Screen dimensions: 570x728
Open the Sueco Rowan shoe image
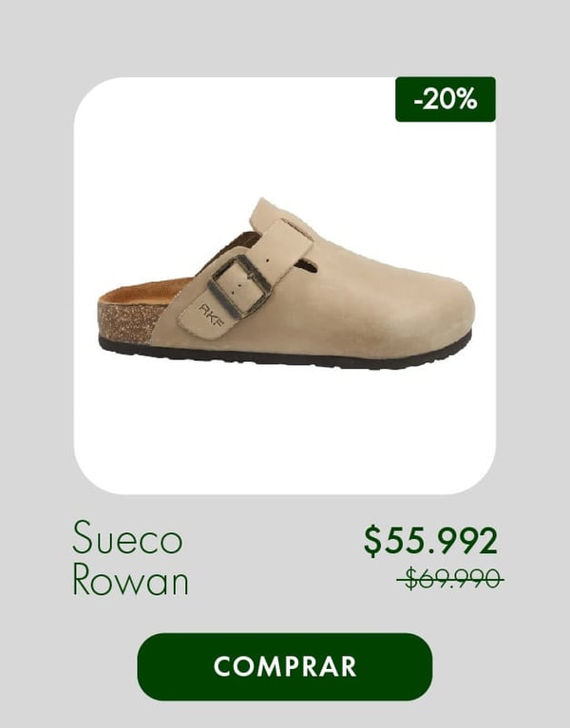pyautogui.click(x=286, y=283)
